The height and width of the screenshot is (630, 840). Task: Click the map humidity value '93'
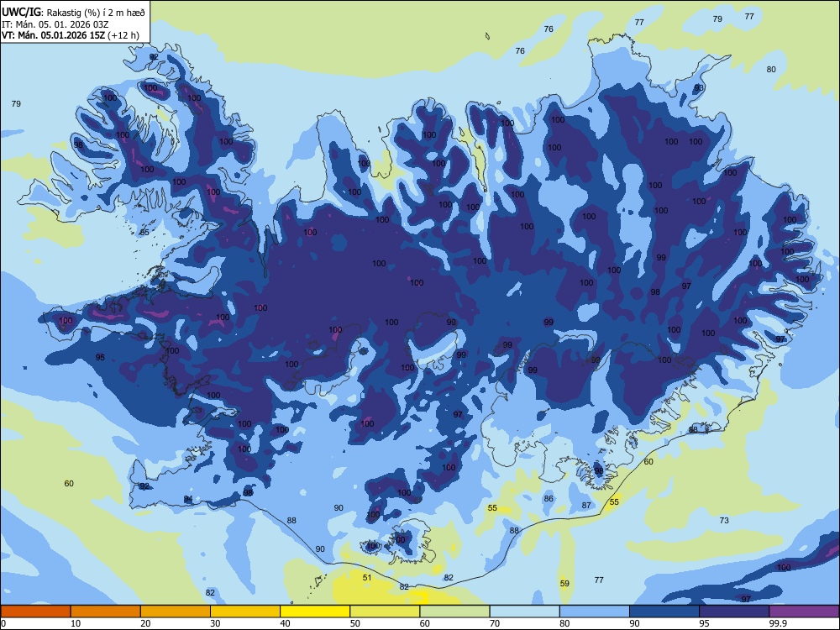point(699,88)
